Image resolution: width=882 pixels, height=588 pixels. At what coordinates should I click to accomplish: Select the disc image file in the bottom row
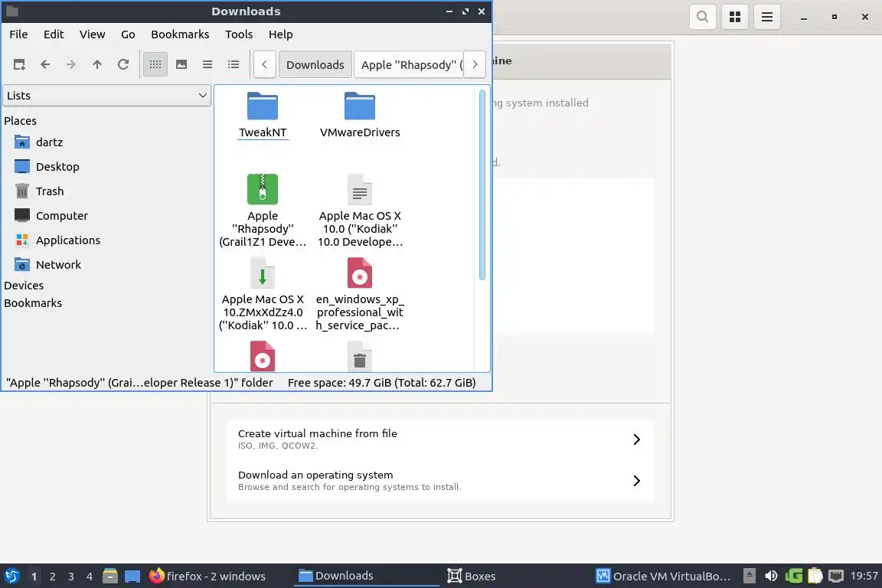point(263,356)
